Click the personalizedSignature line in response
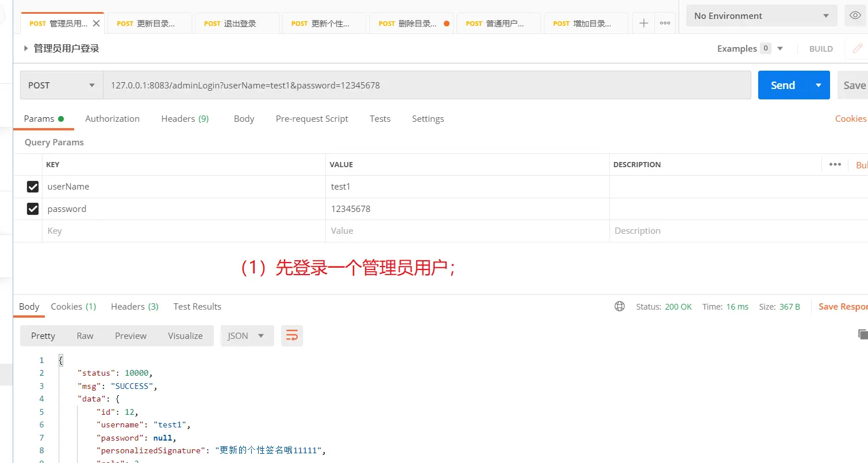 [211, 450]
